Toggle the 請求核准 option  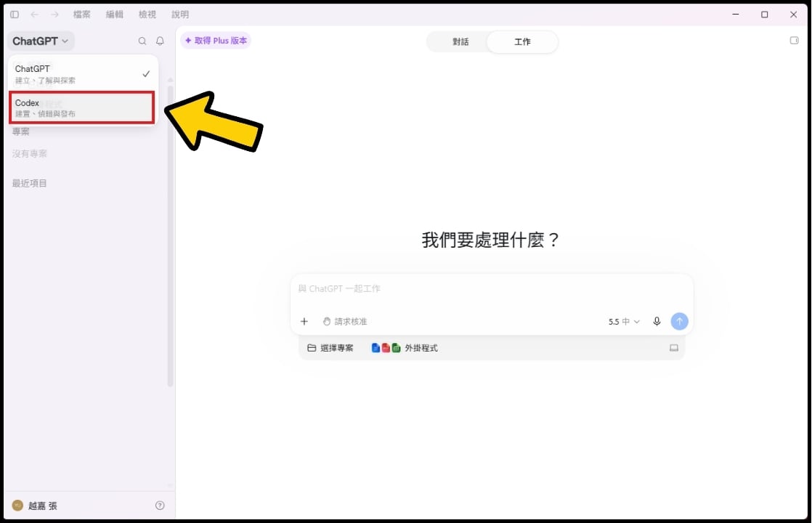point(345,322)
